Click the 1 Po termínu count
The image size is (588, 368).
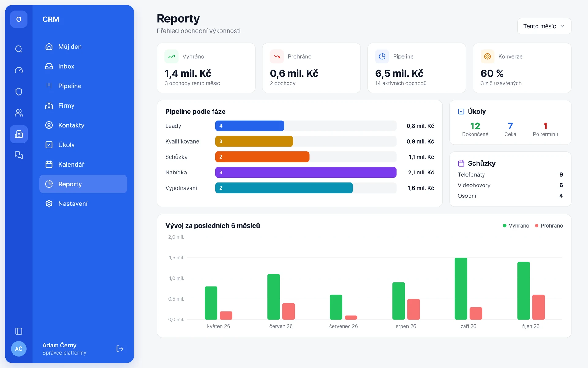(x=545, y=129)
